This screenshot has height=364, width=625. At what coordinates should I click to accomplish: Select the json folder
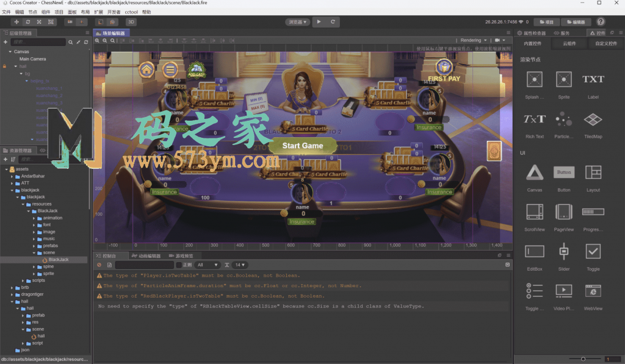click(x=24, y=350)
